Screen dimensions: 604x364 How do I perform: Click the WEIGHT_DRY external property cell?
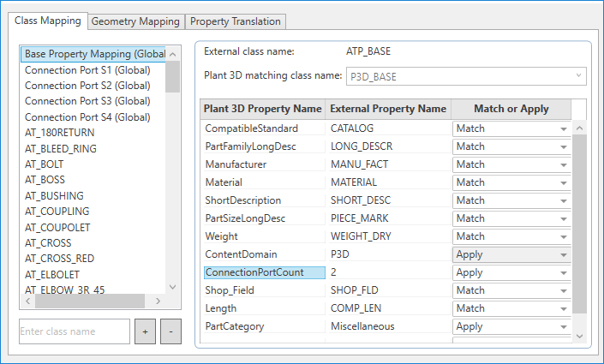click(390, 236)
